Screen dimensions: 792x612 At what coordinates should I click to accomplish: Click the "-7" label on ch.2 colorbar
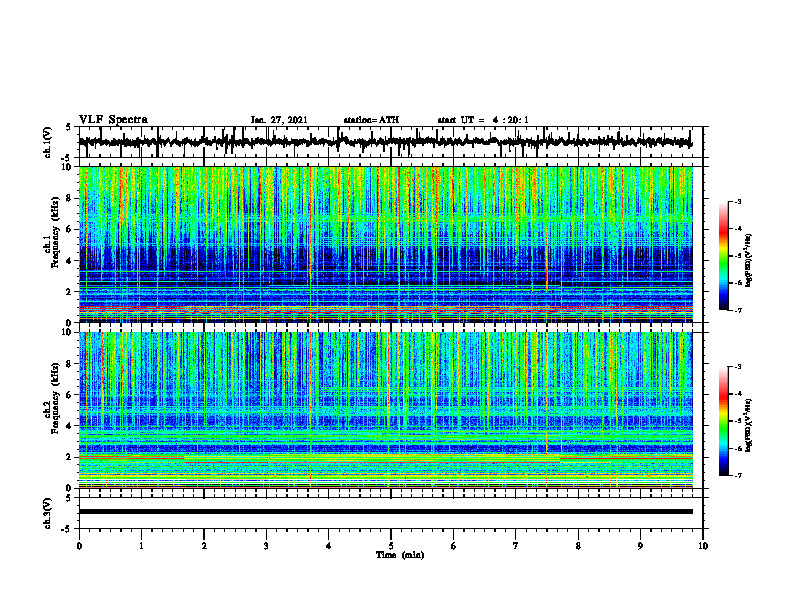tap(738, 476)
